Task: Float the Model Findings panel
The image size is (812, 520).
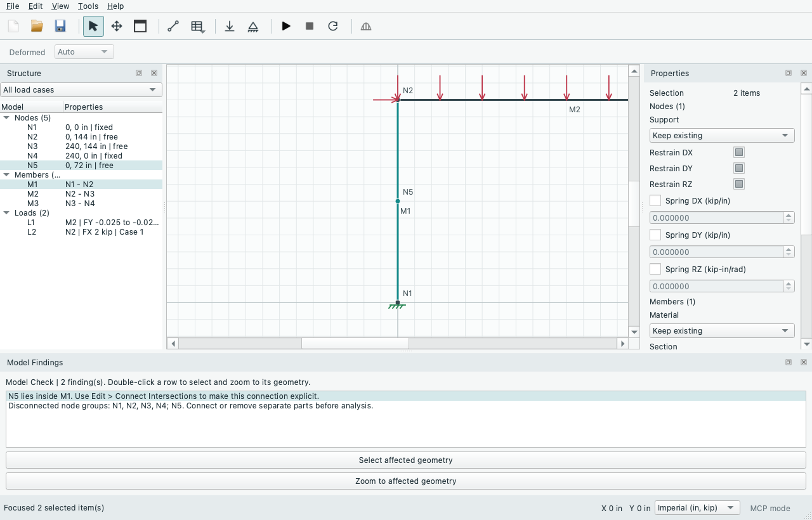Action: 789,362
